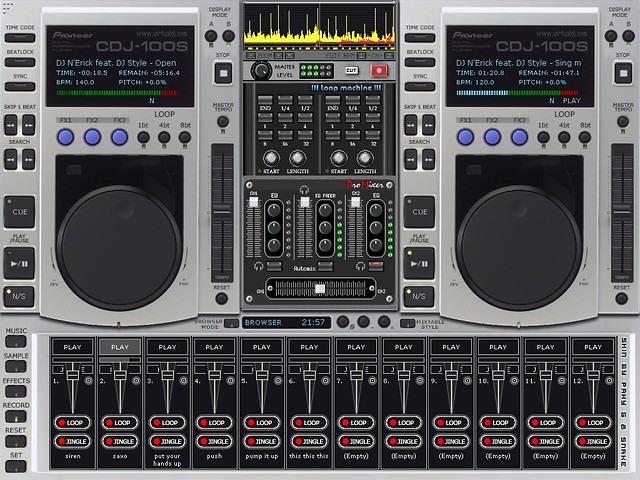Activate FX1 on the left deck
The image size is (640, 480).
click(x=65, y=137)
